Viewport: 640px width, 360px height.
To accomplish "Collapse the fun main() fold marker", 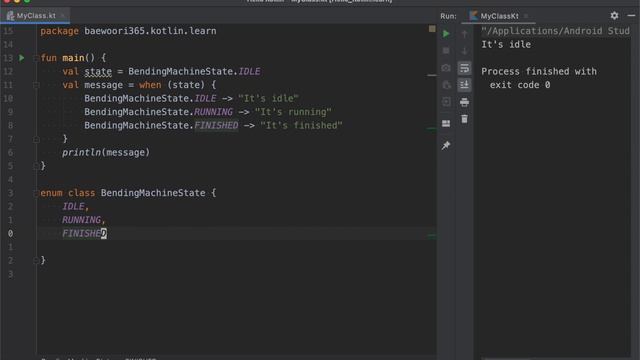I will pyautogui.click(x=36, y=58).
